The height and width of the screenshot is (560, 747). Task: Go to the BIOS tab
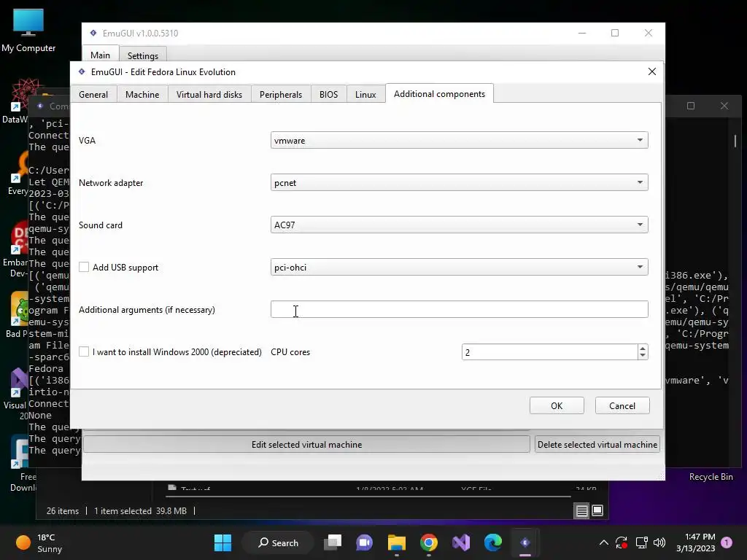pyautogui.click(x=328, y=94)
